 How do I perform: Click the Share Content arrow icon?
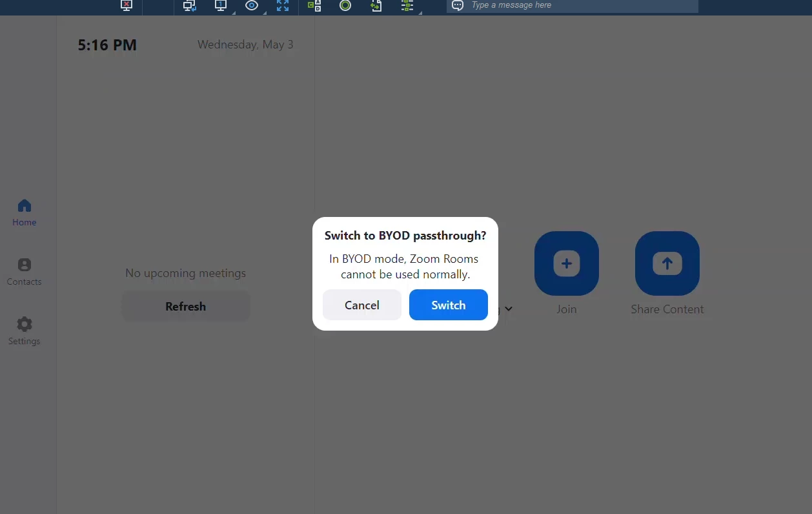pos(667,263)
